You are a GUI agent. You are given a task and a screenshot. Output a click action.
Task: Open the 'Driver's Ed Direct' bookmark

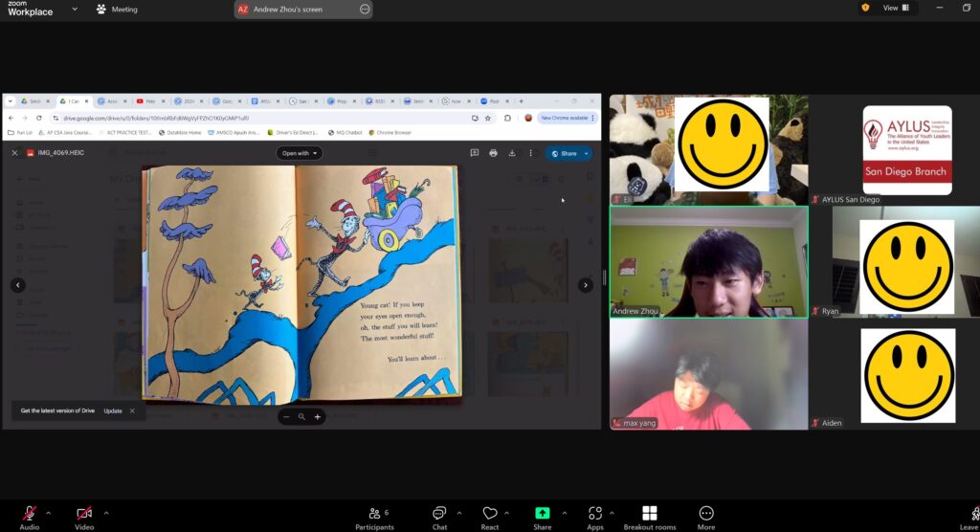pyautogui.click(x=293, y=133)
